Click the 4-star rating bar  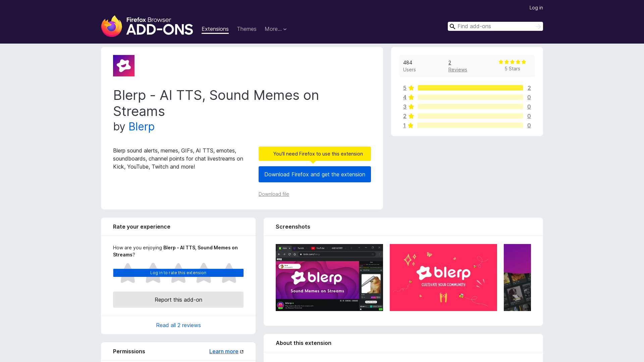(x=470, y=97)
